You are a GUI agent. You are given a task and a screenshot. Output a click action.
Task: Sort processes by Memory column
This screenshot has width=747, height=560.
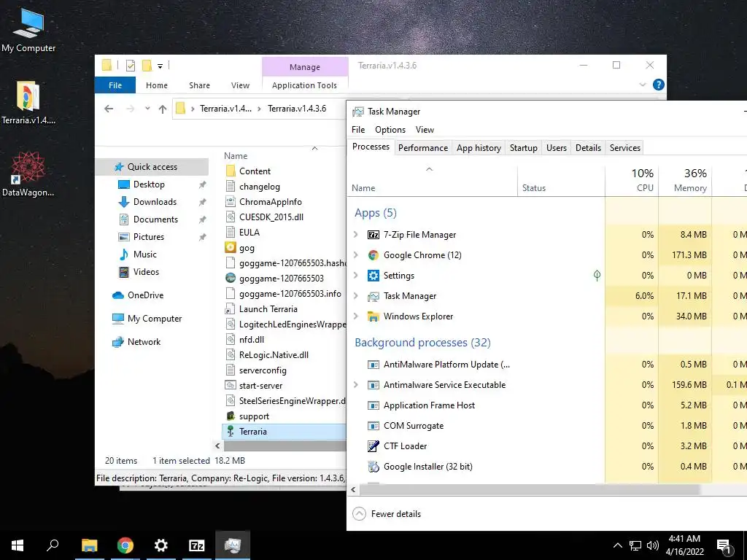click(x=685, y=180)
